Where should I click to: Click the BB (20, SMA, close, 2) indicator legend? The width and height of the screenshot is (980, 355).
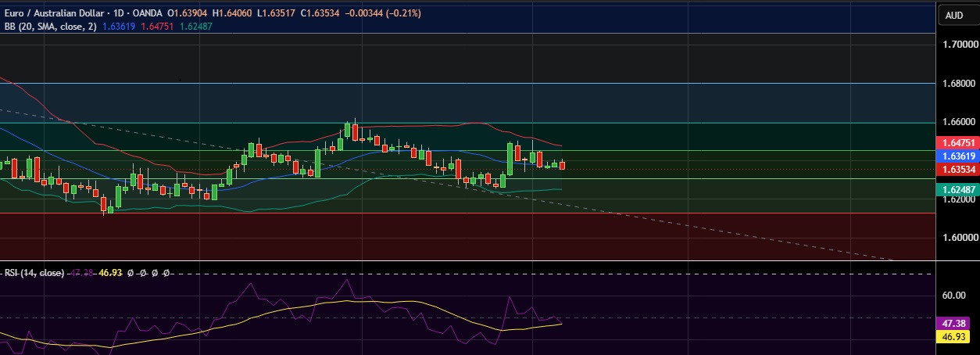tap(52, 26)
